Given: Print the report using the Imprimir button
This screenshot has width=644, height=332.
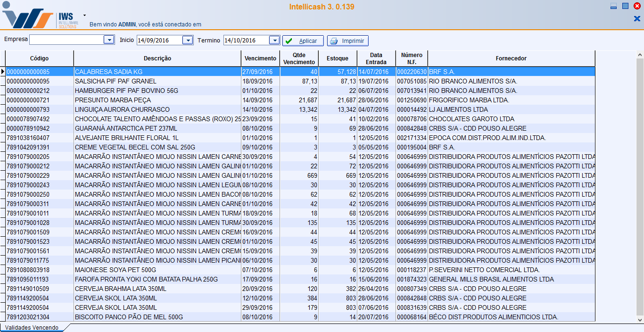Looking at the screenshot, I should pos(348,41).
